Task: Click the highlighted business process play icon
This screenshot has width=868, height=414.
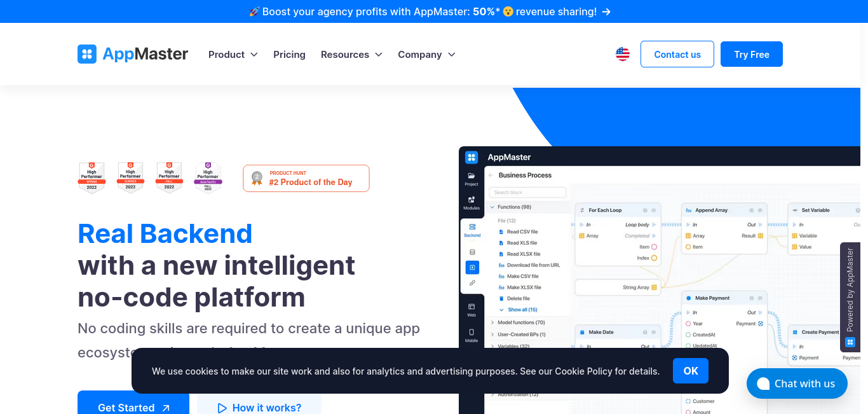Action: pos(472,268)
